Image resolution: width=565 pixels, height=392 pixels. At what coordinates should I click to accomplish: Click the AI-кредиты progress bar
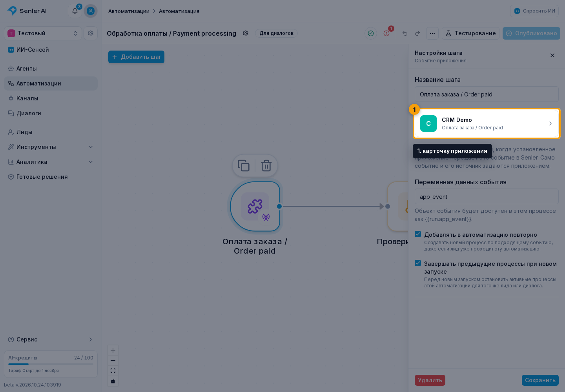51,364
